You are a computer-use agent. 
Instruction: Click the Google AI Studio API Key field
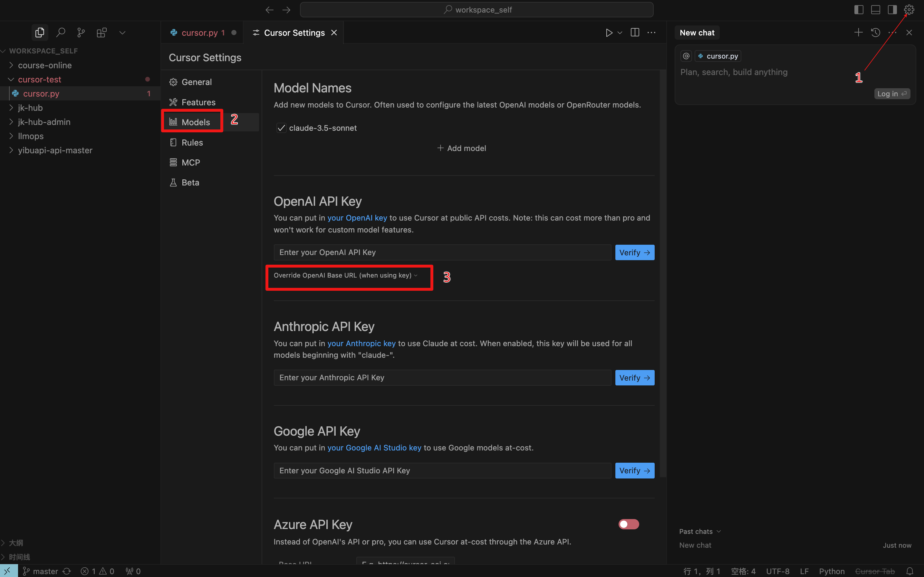pyautogui.click(x=442, y=470)
